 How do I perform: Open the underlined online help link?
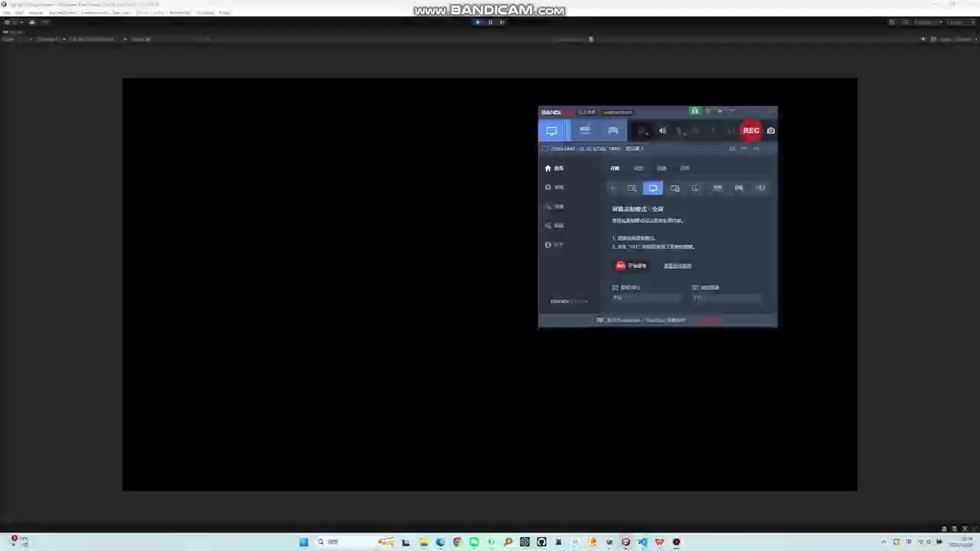coord(677,266)
